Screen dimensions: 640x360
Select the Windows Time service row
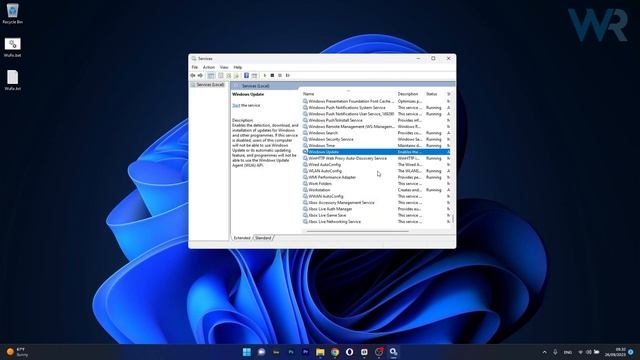point(376,146)
